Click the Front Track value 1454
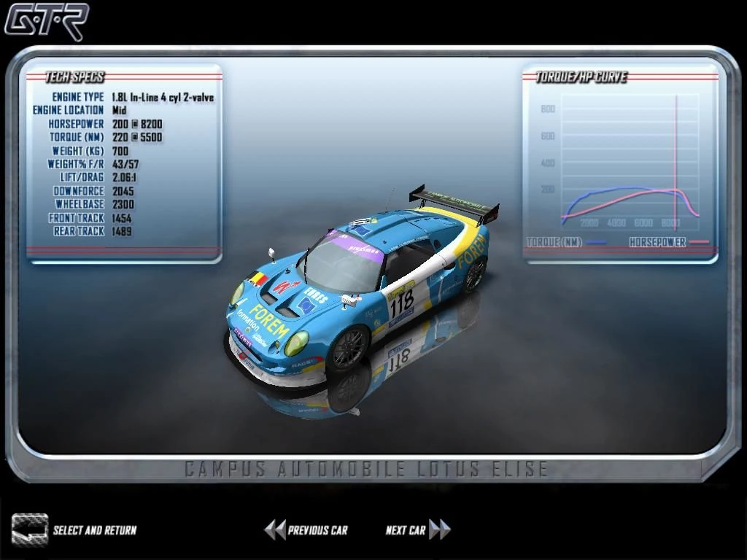 pos(122,218)
